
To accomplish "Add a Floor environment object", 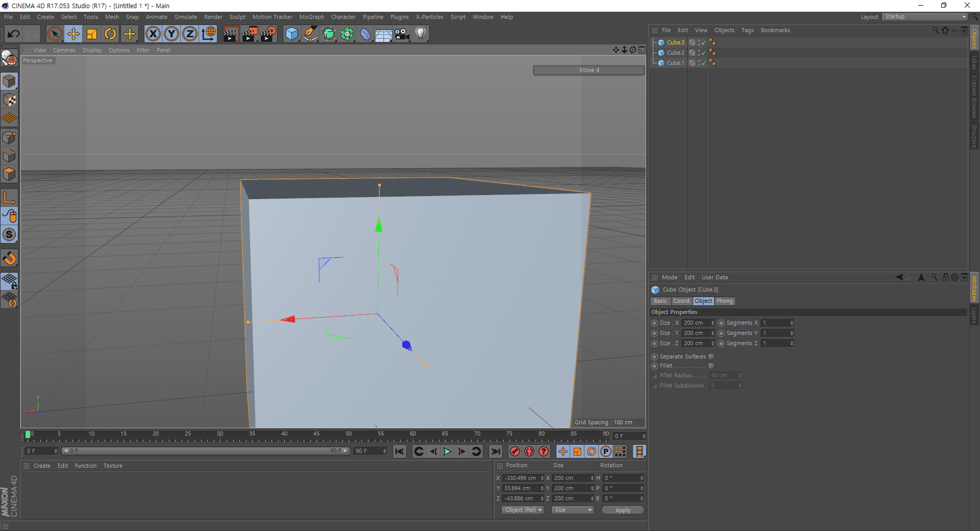I will [384, 34].
